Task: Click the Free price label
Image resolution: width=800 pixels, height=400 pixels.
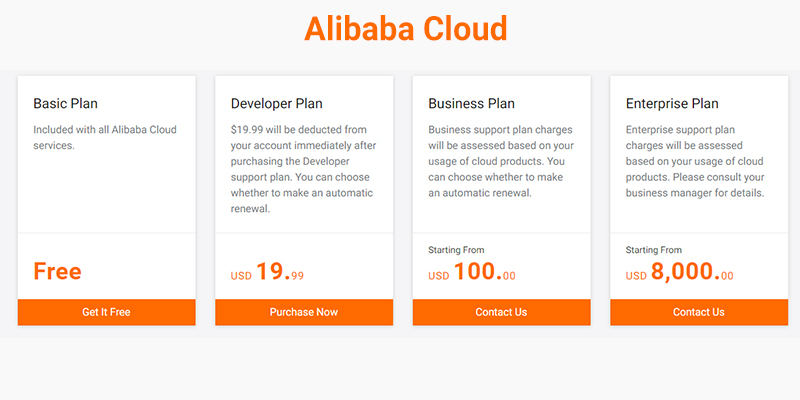Action: click(x=57, y=271)
